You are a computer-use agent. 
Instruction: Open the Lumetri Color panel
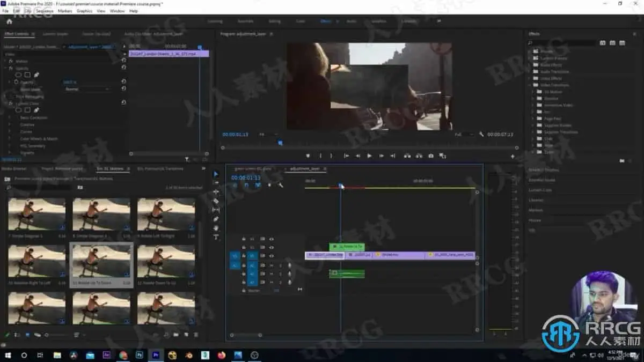coord(540,190)
